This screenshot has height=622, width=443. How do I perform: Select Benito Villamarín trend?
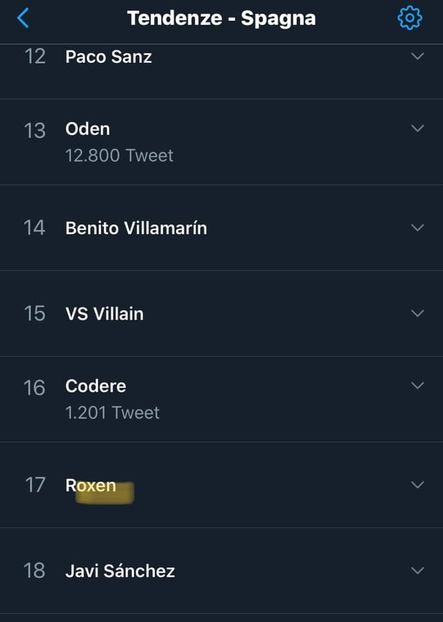tap(136, 228)
